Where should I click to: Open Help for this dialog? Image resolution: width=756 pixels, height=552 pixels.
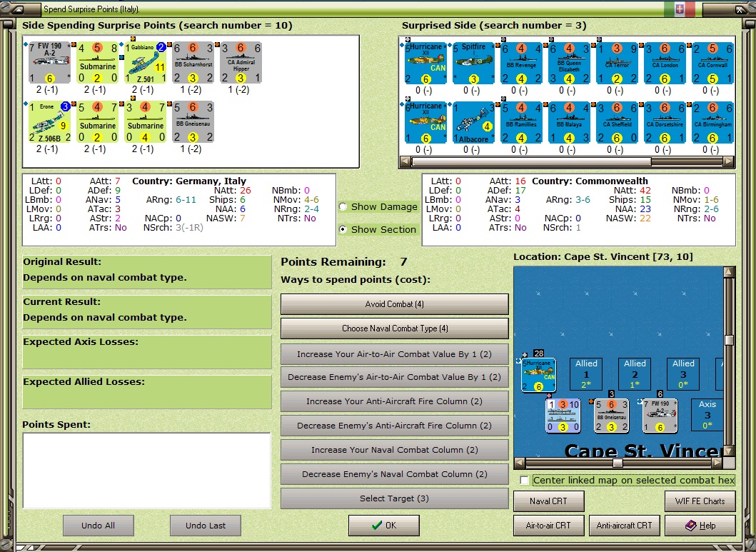(x=700, y=526)
